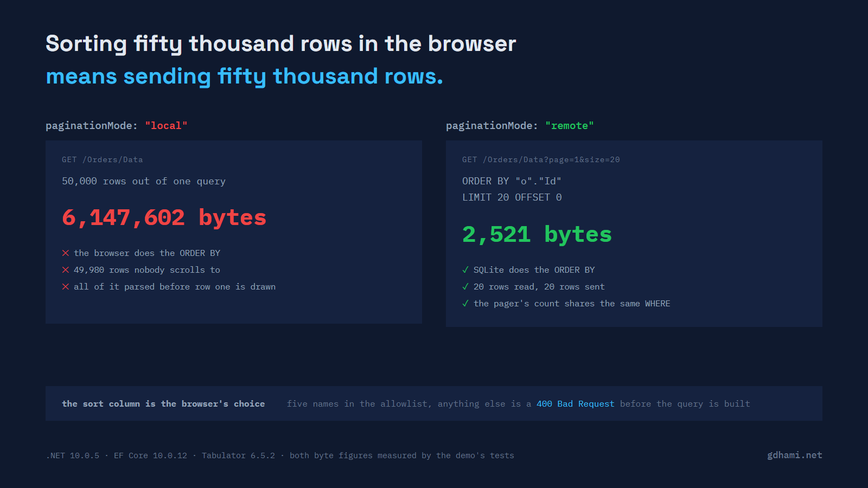This screenshot has height=488, width=868.
Task: Click "both byte figures measured by the demo's tests"
Action: pyautogui.click(x=402, y=456)
